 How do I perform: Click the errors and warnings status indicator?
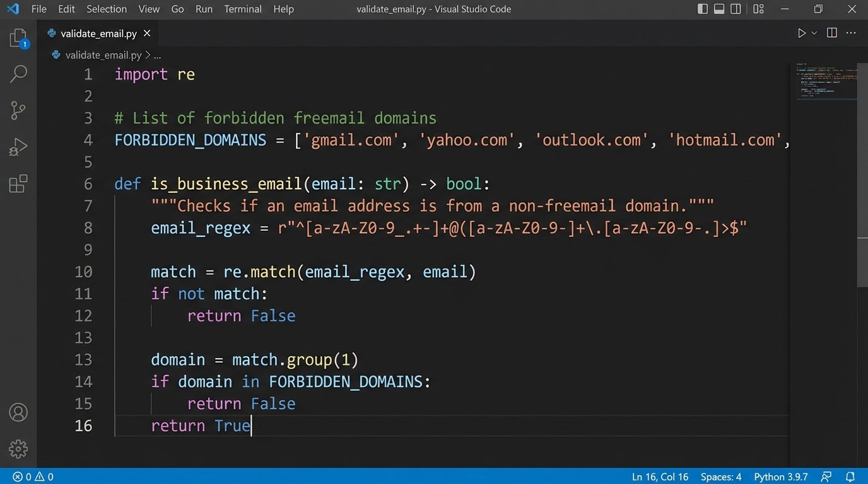[33, 476]
